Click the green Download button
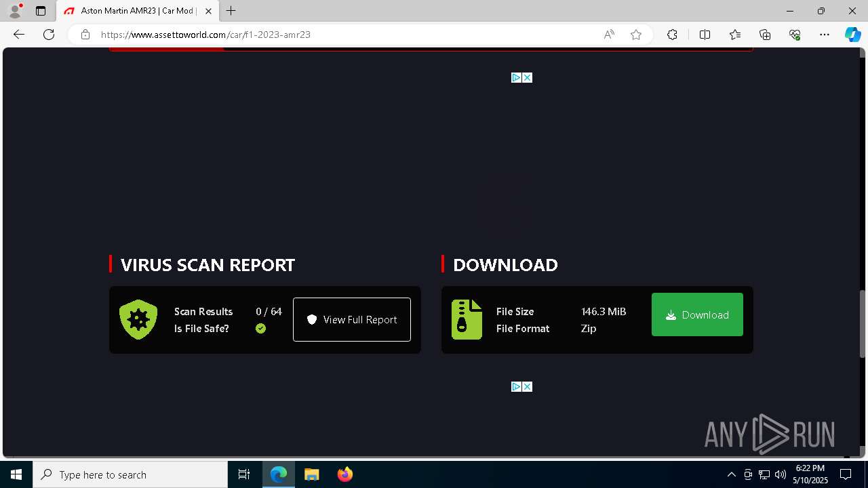The width and height of the screenshot is (868, 488). 697,314
